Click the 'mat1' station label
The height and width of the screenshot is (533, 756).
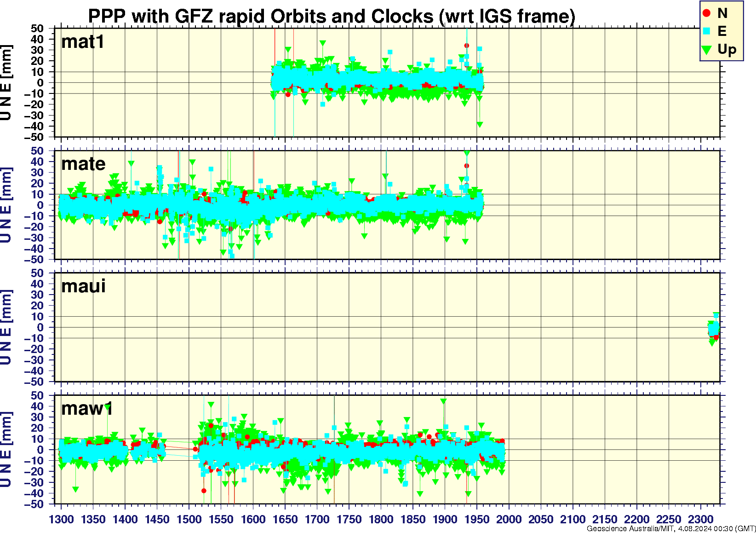[x=83, y=42]
